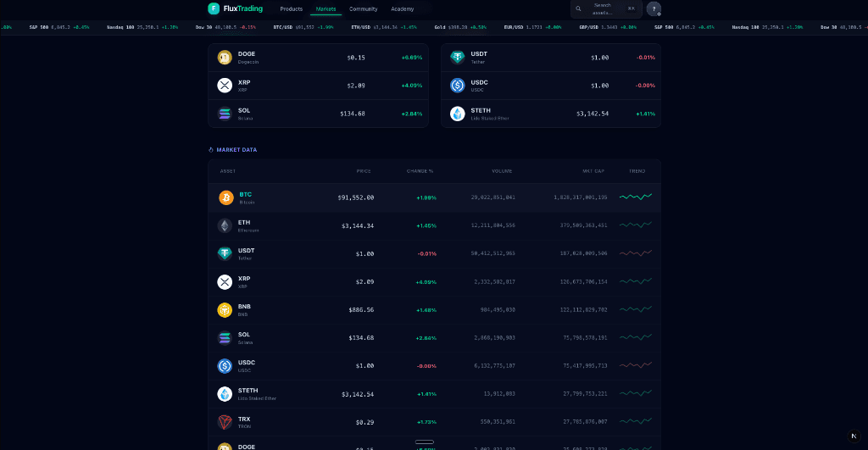
Task: Open the help question mark button
Action: (654, 8)
